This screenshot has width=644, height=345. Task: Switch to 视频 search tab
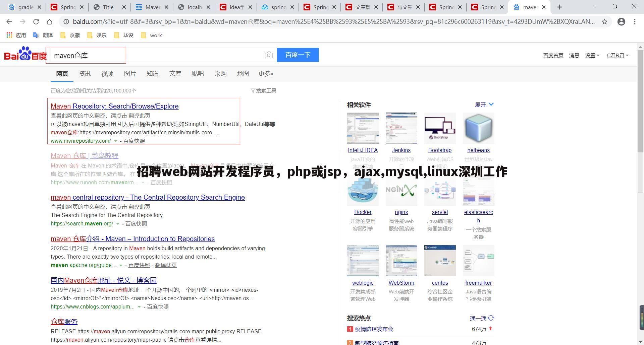(x=107, y=74)
